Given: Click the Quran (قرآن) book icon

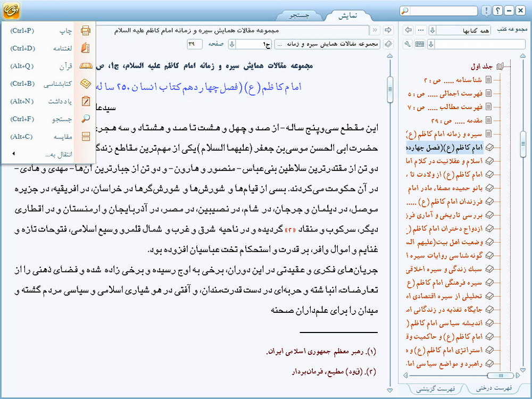Looking at the screenshot, I should coord(85,66).
